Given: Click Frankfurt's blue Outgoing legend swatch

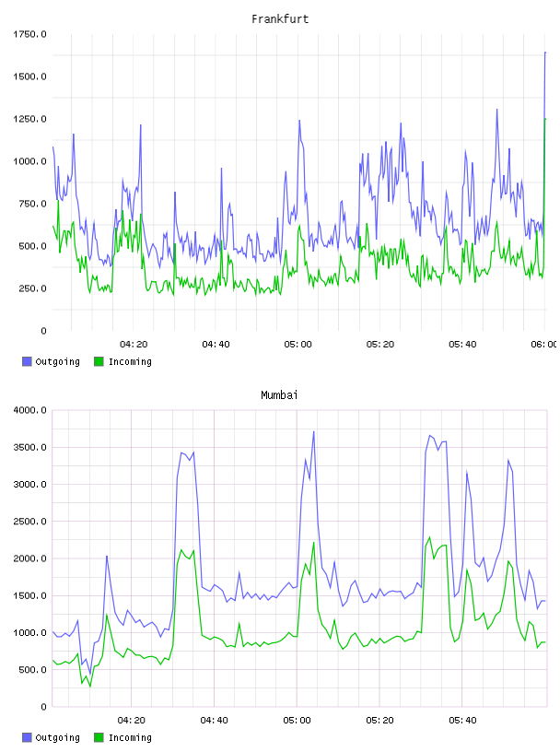Looking at the screenshot, I should [27, 361].
